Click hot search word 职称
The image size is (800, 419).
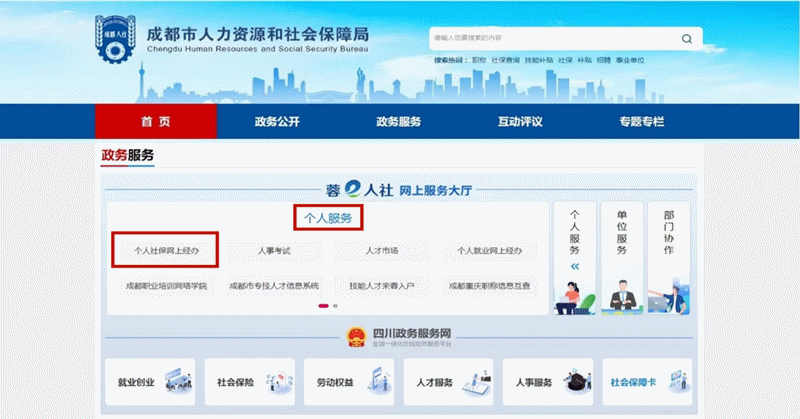pyautogui.click(x=479, y=60)
